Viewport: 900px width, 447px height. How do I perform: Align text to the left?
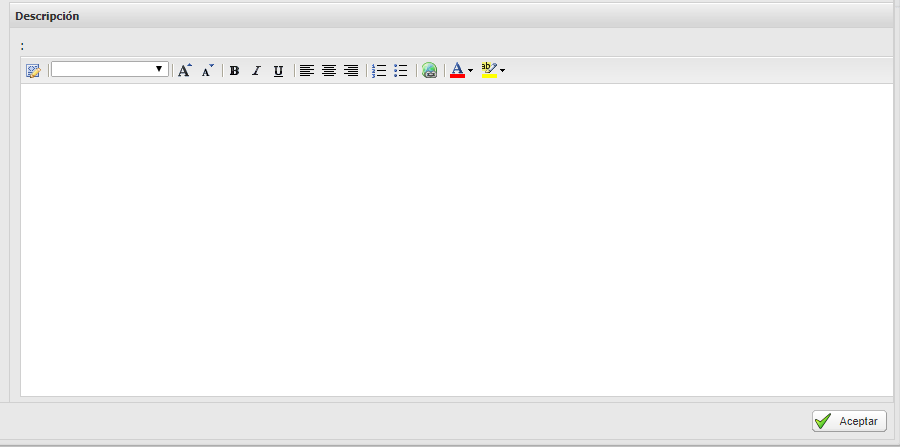(307, 71)
